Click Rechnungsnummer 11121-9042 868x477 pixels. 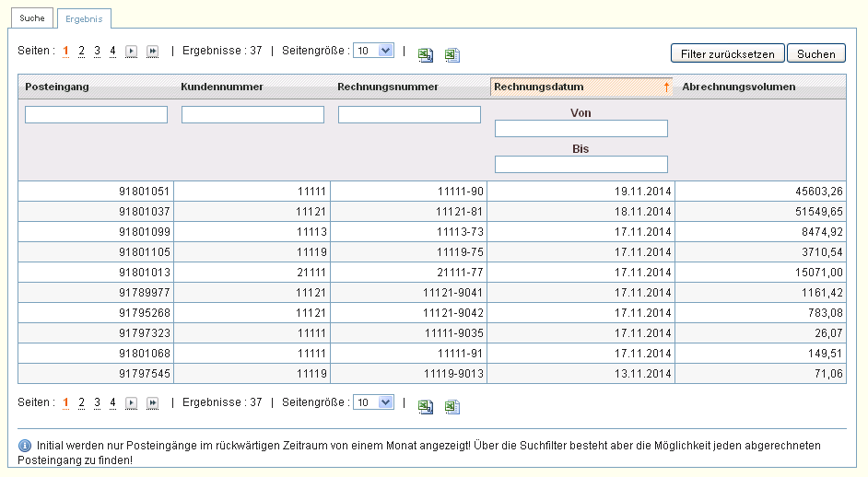(452, 313)
